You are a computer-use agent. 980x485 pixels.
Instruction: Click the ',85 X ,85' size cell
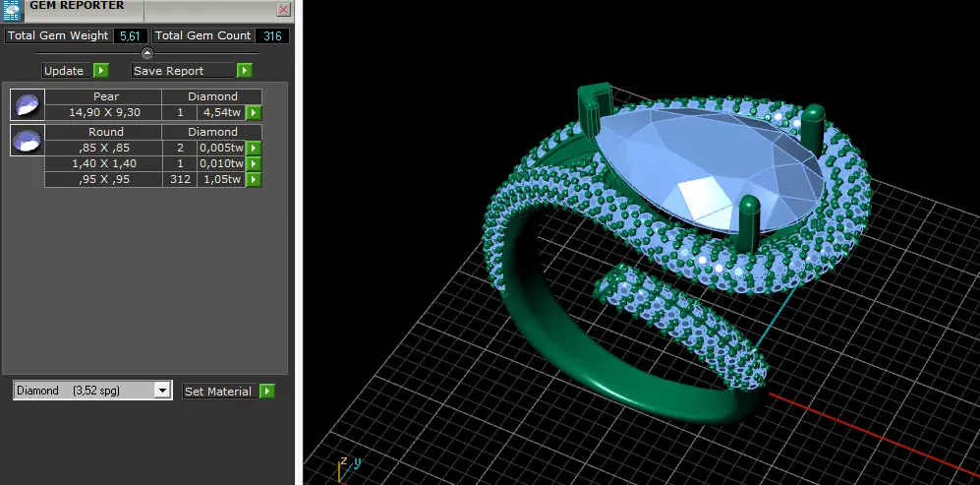[103, 148]
